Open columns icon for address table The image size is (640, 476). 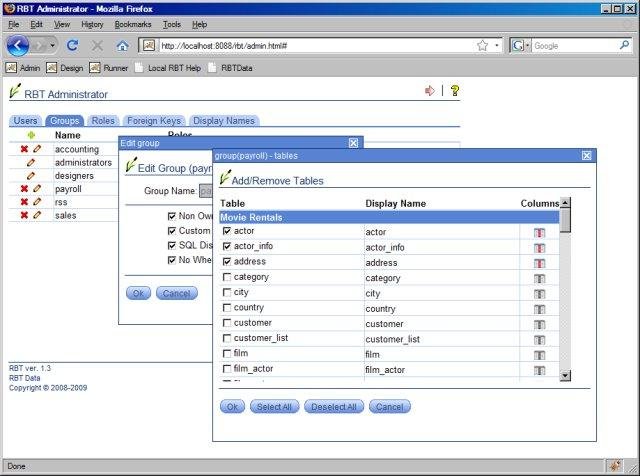[x=539, y=263]
